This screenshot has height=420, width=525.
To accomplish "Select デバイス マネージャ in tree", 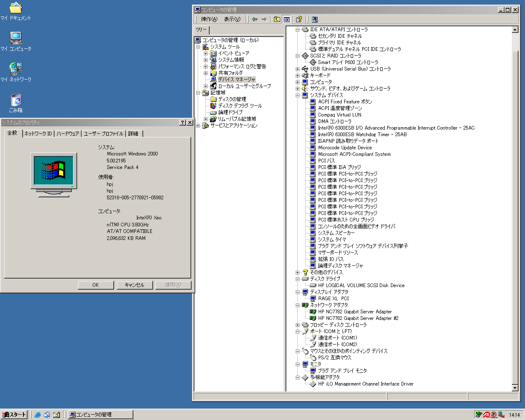I will click(237, 80).
